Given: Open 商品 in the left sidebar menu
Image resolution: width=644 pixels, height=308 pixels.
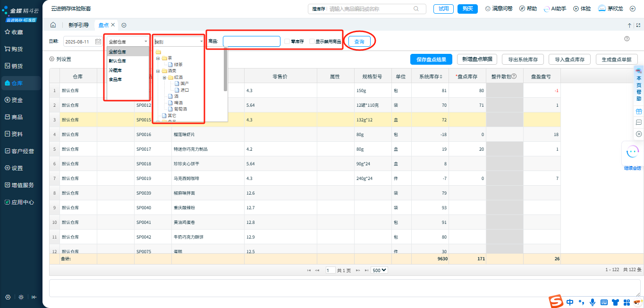Looking at the screenshot, I should [17, 117].
